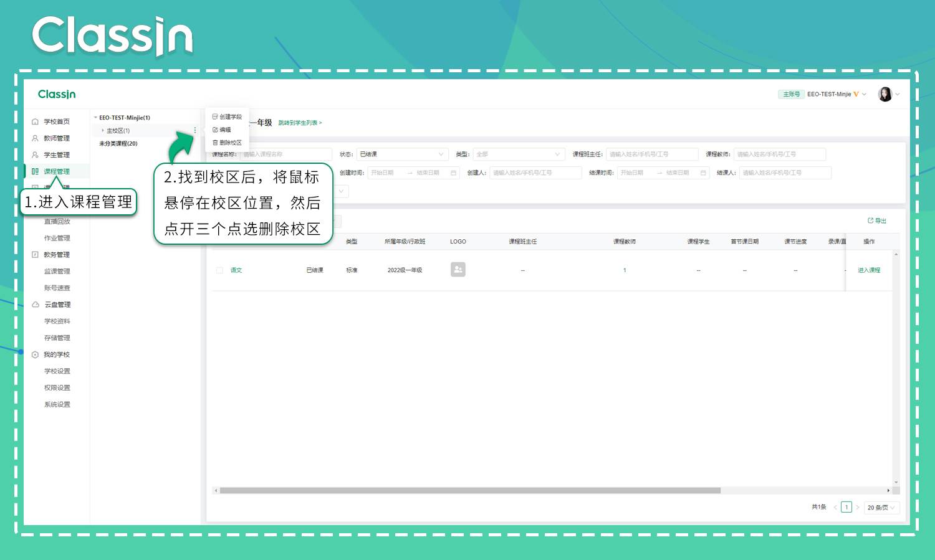Click the cloud icon beside 云盘管理
The height and width of the screenshot is (560, 935).
pos(35,305)
